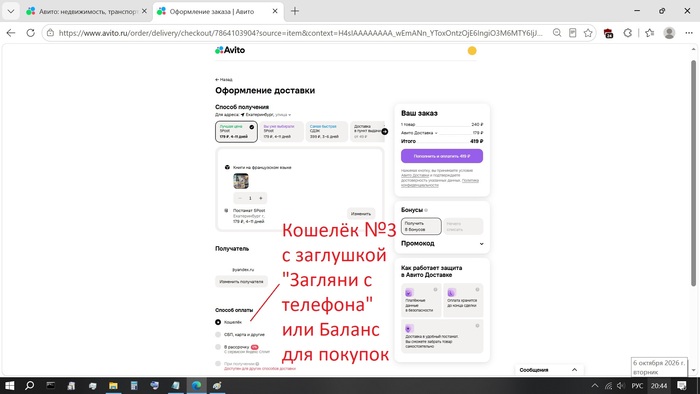Expand the Авито Доставка price row

pyautogui.click(x=419, y=133)
